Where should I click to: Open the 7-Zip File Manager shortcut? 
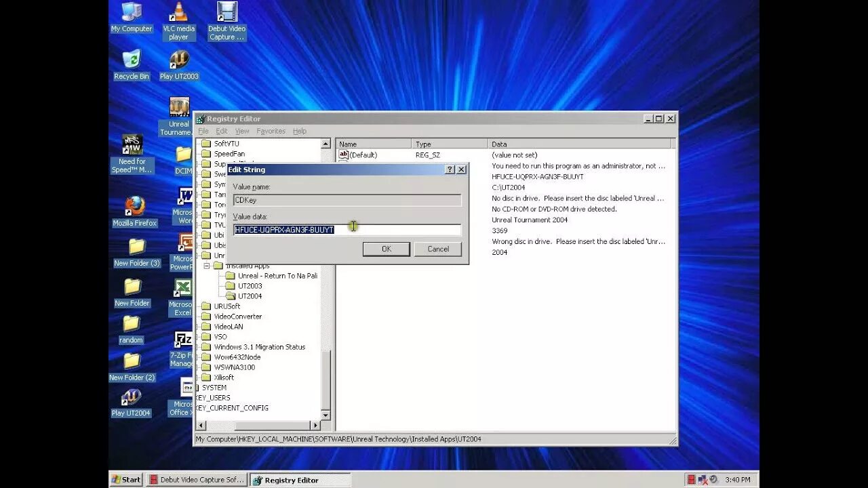[182, 349]
